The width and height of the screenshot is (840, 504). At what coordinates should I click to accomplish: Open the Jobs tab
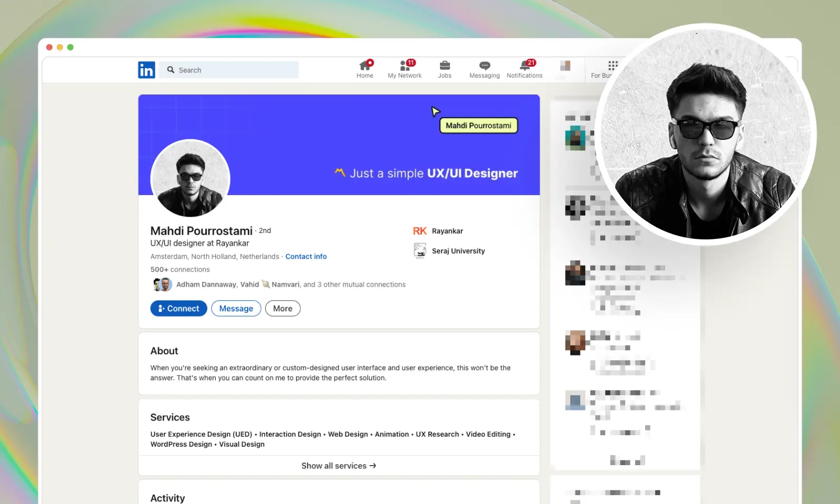pyautogui.click(x=445, y=69)
